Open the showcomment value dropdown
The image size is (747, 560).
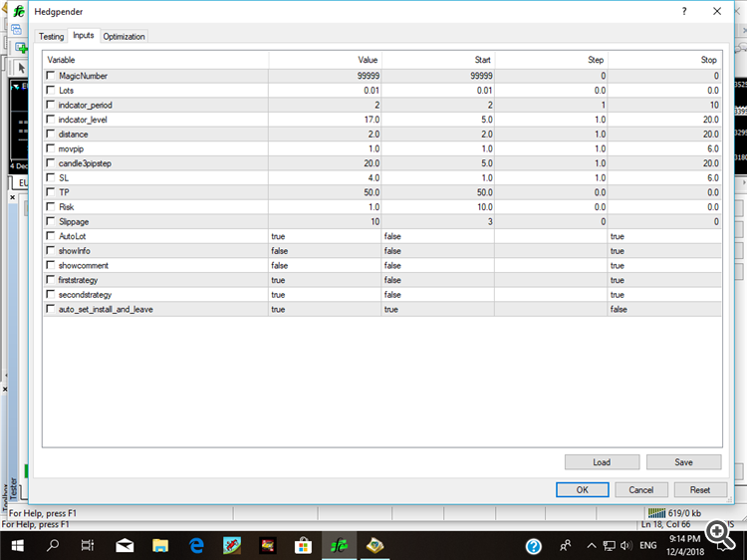325,265
